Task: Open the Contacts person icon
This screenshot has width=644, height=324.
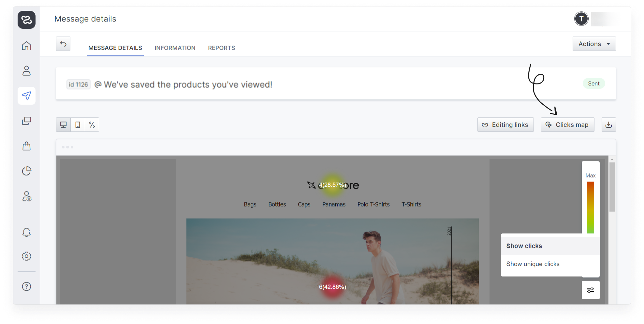Action: click(x=26, y=71)
